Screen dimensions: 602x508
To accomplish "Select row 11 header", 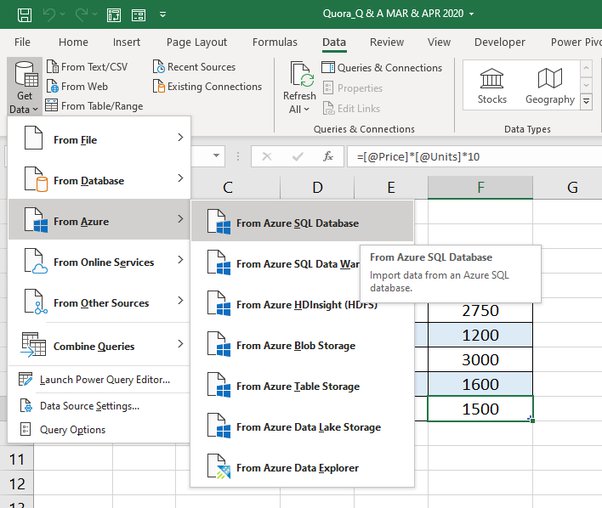I will 17,459.
